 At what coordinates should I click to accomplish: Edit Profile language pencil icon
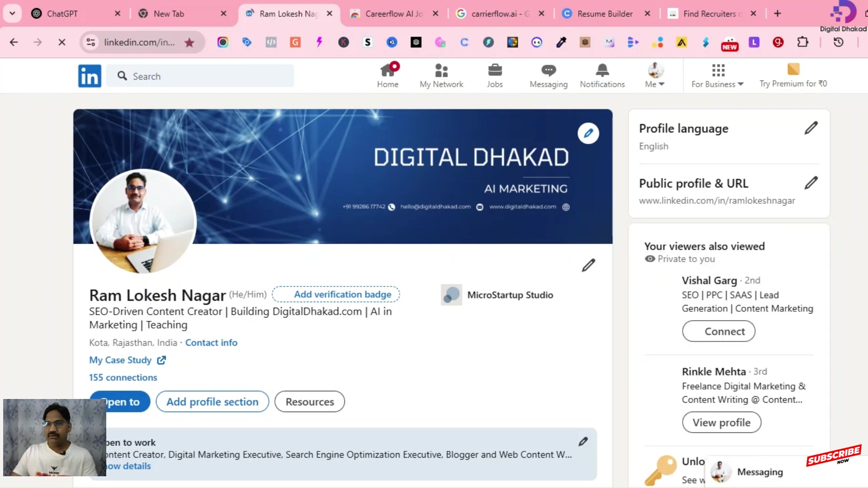[811, 128]
